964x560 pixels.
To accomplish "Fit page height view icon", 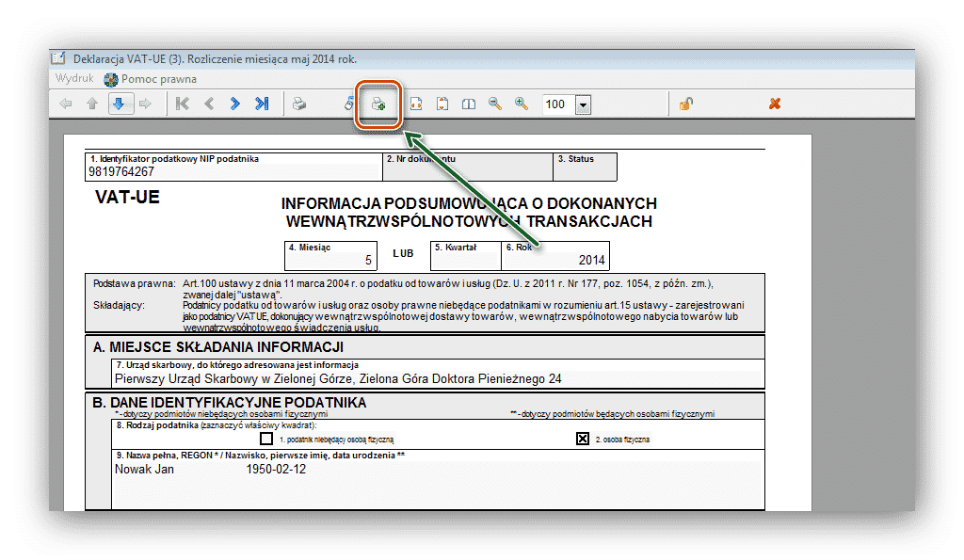I will coord(442,104).
